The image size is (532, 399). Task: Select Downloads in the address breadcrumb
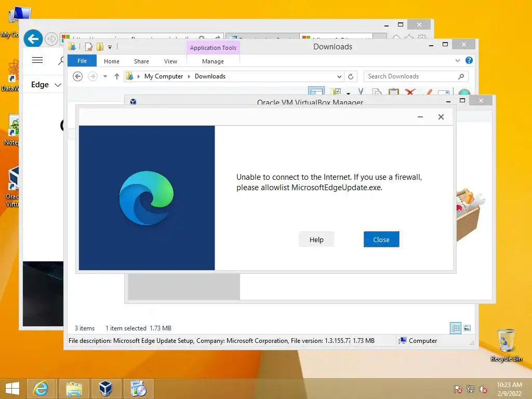point(210,76)
